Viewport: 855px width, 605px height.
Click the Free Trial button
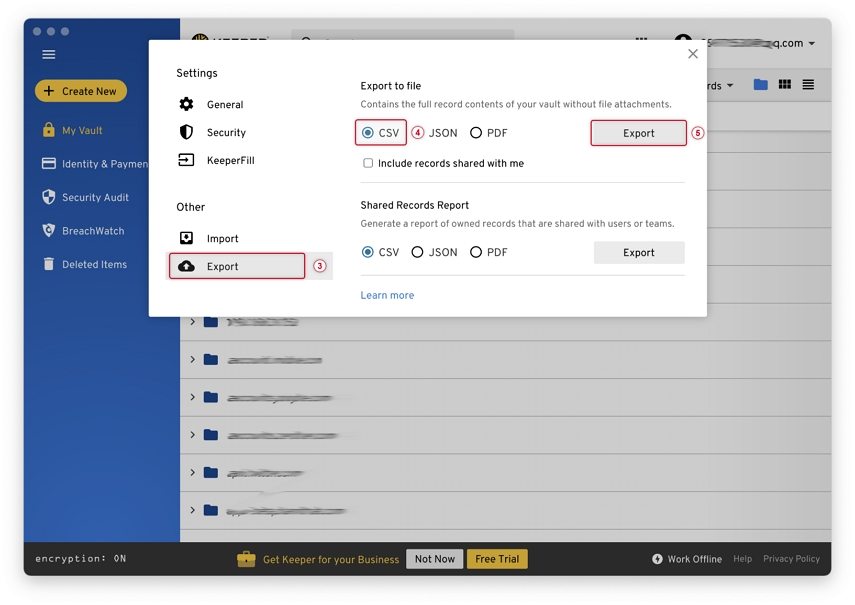tap(497, 559)
